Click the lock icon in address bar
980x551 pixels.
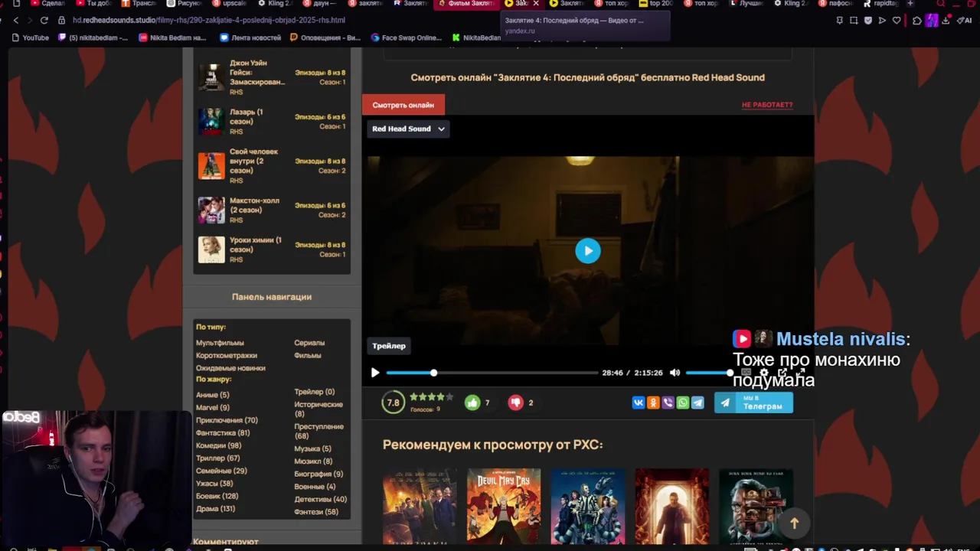tap(63, 21)
